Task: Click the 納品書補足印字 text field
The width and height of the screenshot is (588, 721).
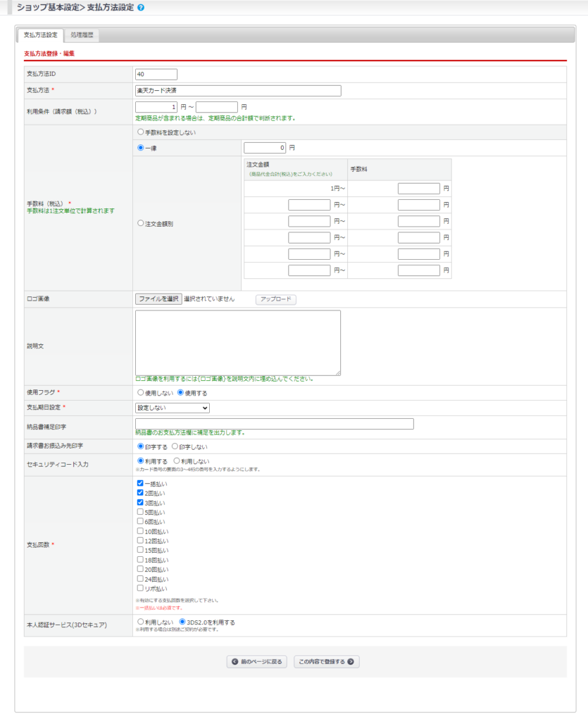Action: tap(275, 424)
